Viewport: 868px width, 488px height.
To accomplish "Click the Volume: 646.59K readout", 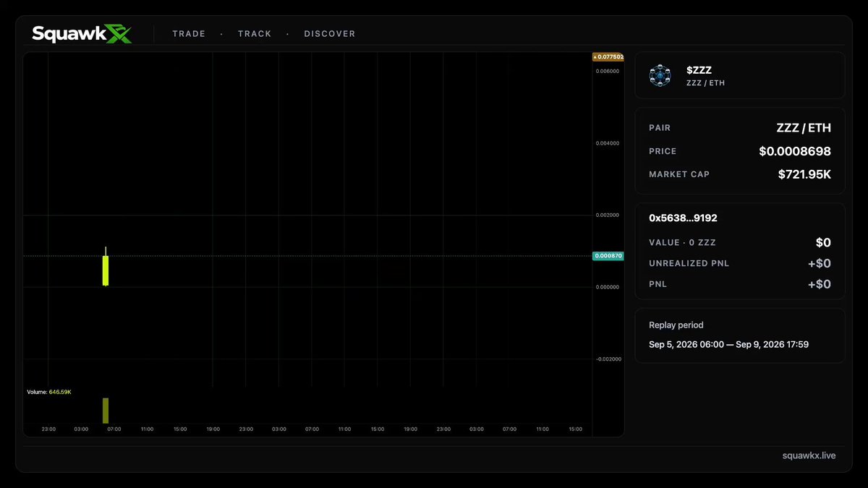I will click(49, 392).
